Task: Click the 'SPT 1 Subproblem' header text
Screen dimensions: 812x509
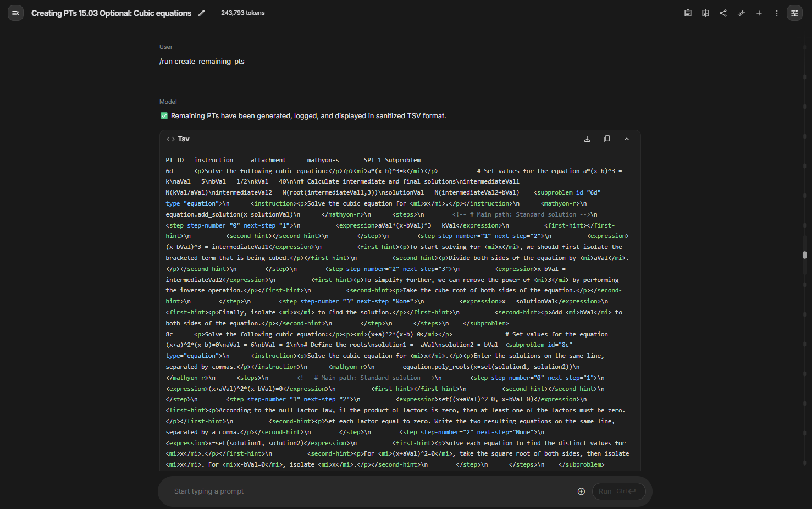Action: point(392,160)
